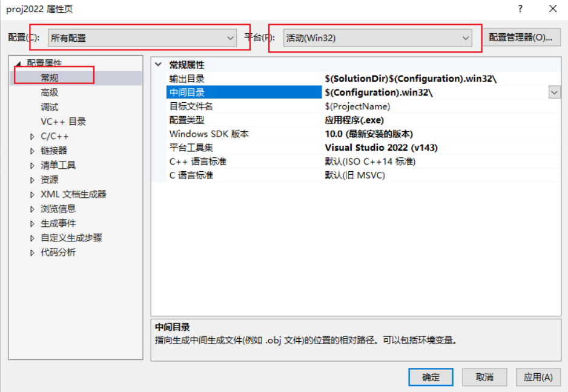Viewport: 568px width, 392px height.
Task: Select the C 语言标准 property row
Action: [363, 175]
